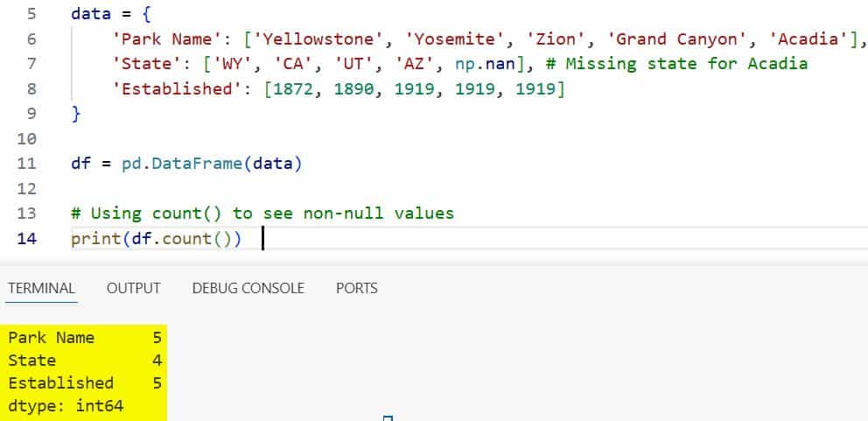Click the number 1890 in code
Viewport: 868px width, 421px height.
pos(353,88)
